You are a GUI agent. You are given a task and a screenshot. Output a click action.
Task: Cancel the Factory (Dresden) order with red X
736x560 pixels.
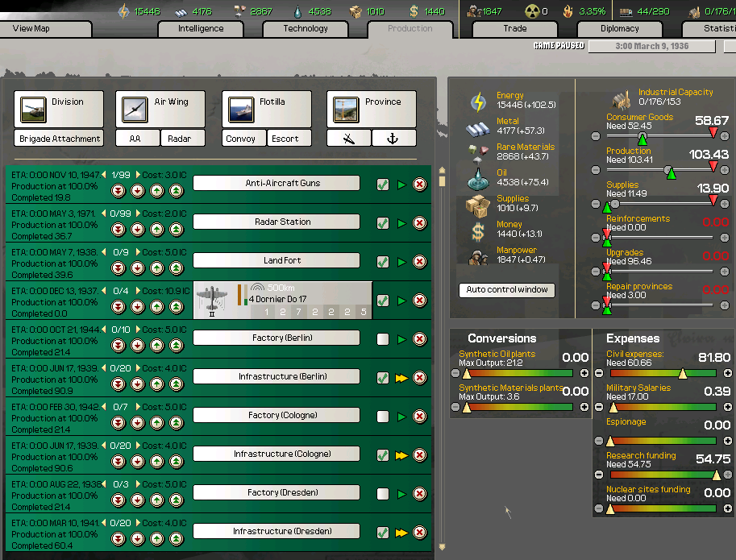point(419,492)
